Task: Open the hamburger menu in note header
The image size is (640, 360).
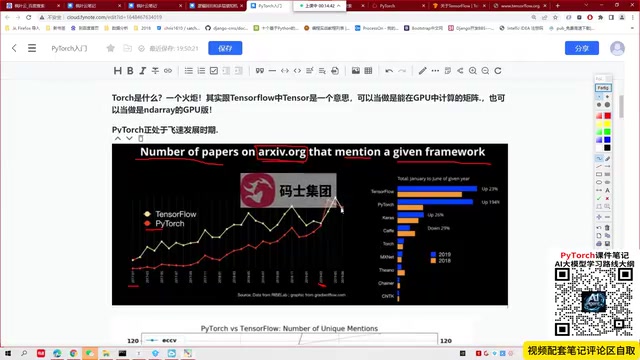Action: point(32,48)
